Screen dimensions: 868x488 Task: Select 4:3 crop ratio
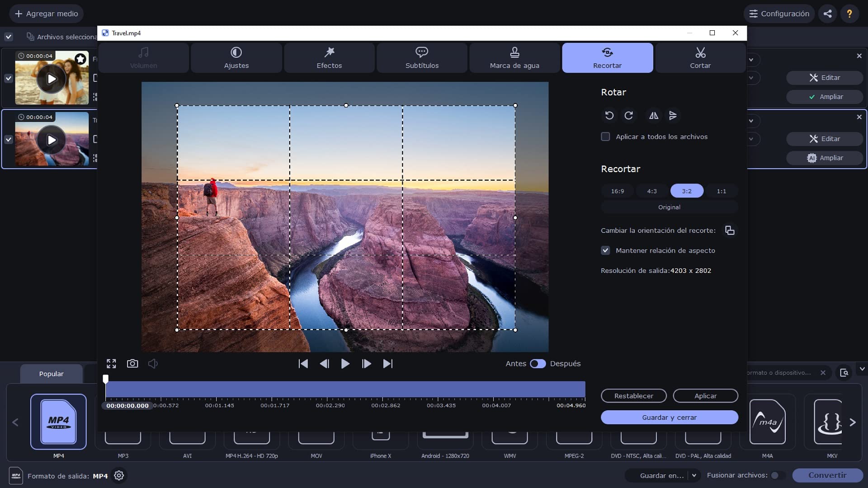(x=652, y=191)
